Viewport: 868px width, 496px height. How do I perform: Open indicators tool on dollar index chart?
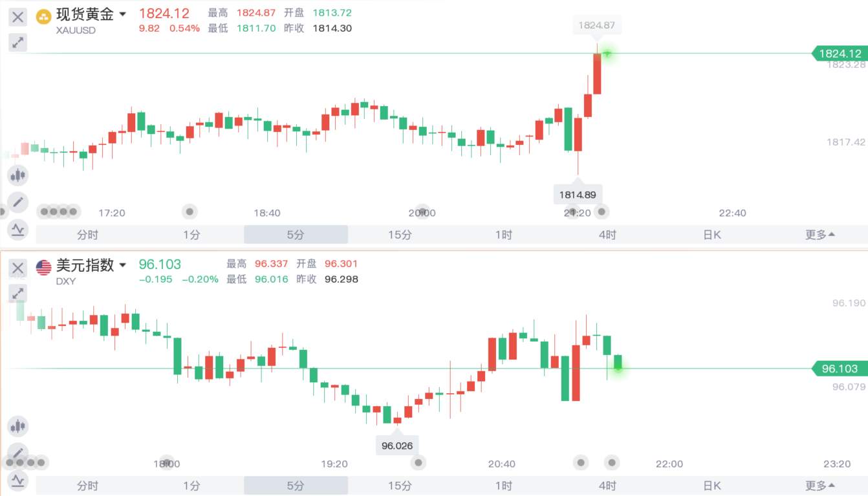point(18,480)
